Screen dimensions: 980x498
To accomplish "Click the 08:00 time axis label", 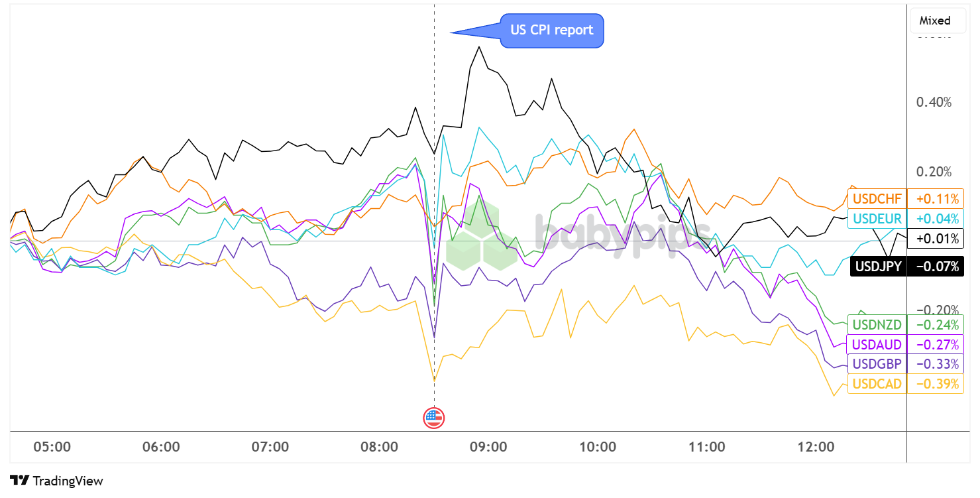I will coord(379,447).
